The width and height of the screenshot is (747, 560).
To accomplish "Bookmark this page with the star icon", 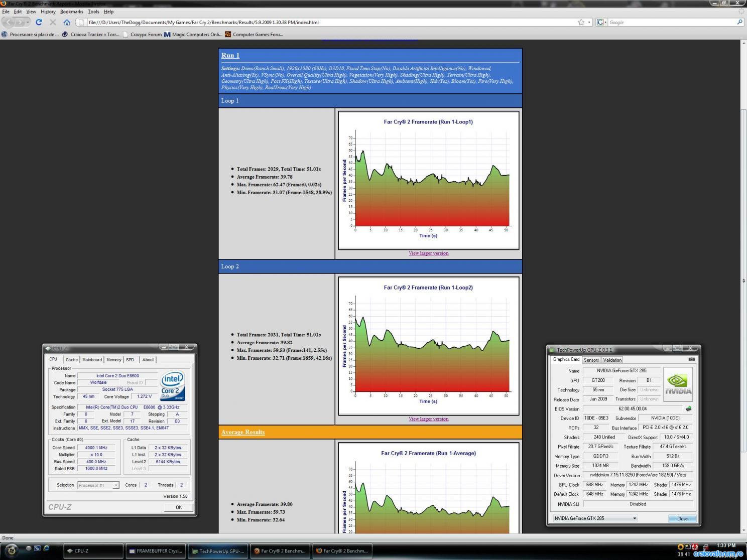I will pos(581,22).
